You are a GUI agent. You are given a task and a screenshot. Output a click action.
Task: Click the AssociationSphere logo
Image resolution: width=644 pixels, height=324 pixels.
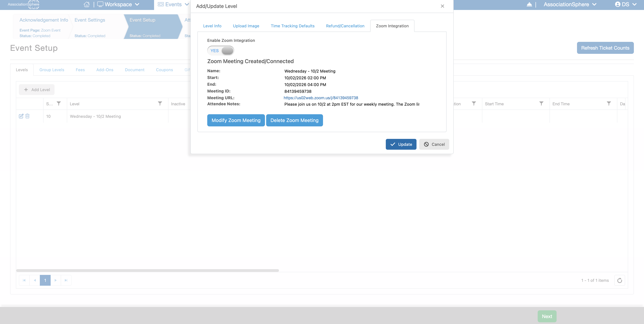pos(23,5)
